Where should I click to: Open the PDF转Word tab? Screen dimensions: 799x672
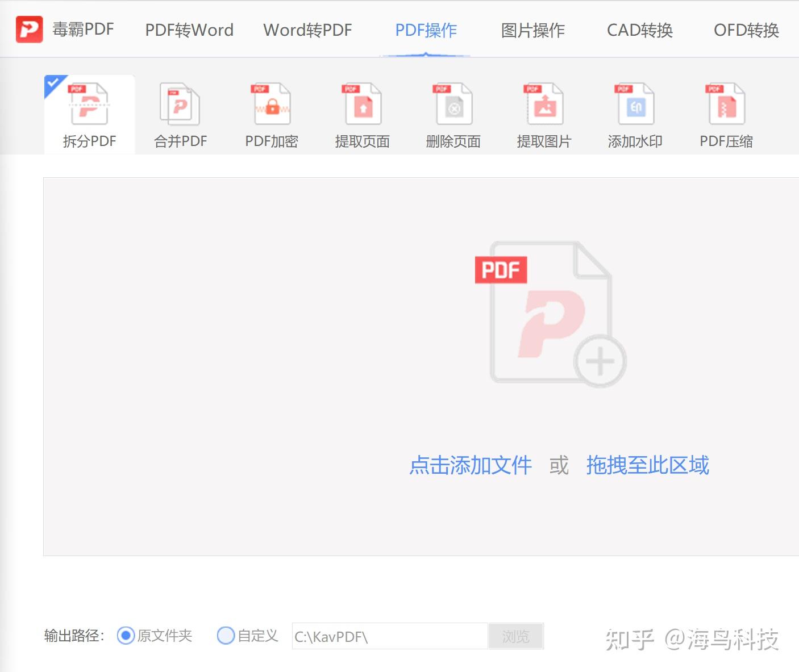pyautogui.click(x=189, y=30)
